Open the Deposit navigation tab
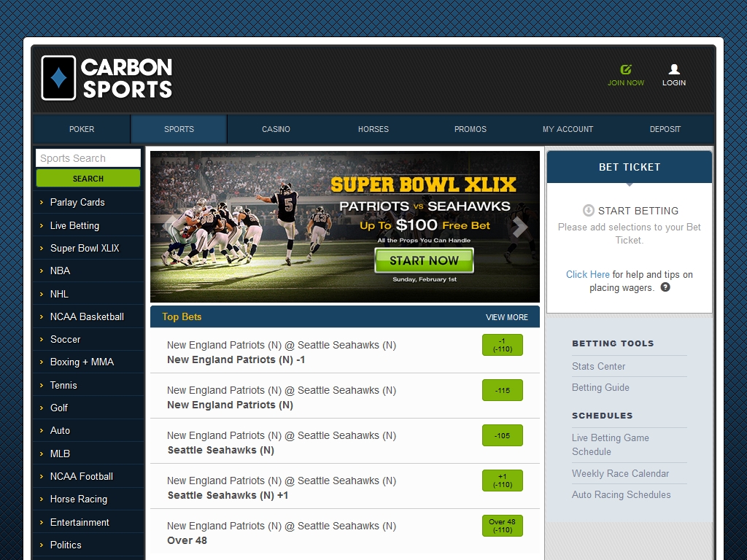 pos(665,129)
